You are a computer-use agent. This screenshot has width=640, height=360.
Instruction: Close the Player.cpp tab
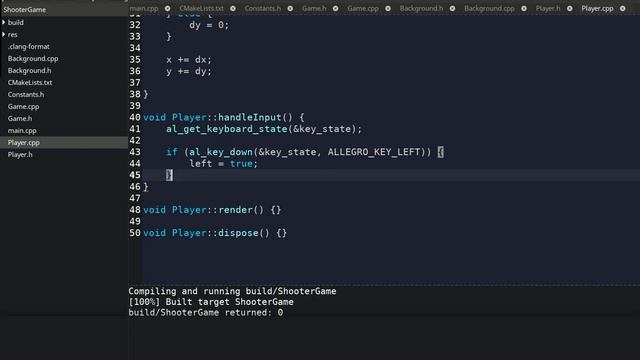(x=622, y=9)
